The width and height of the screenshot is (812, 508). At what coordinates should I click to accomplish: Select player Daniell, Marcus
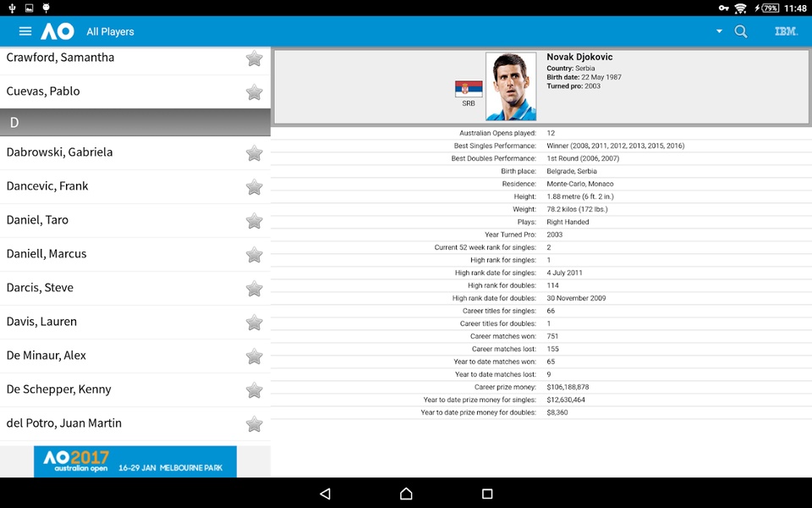135,255
